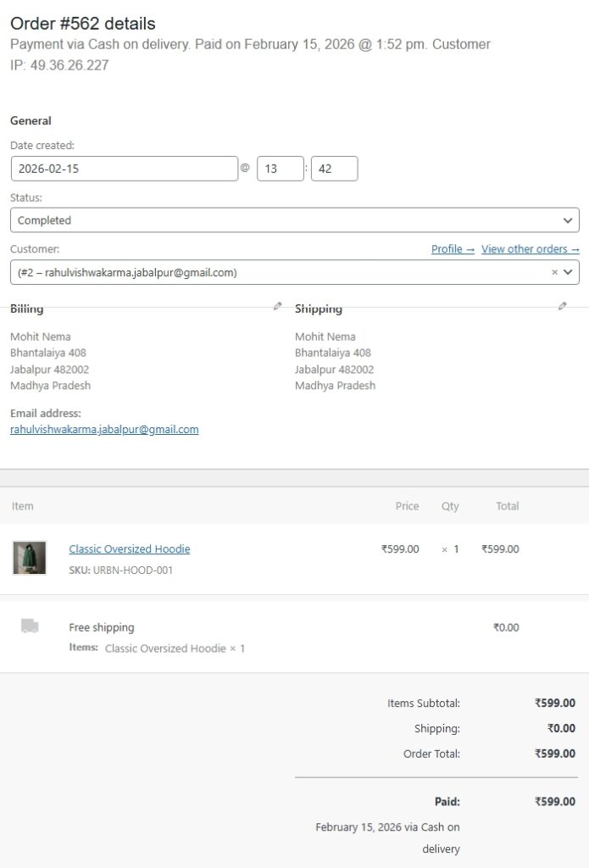Open the Classic Oversized Hoodie product link

point(130,549)
